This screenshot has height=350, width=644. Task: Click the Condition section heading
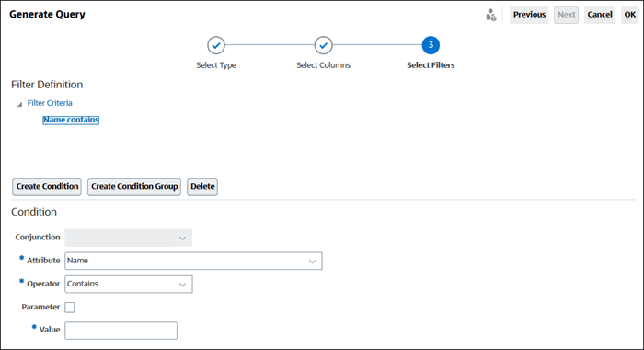[34, 212]
